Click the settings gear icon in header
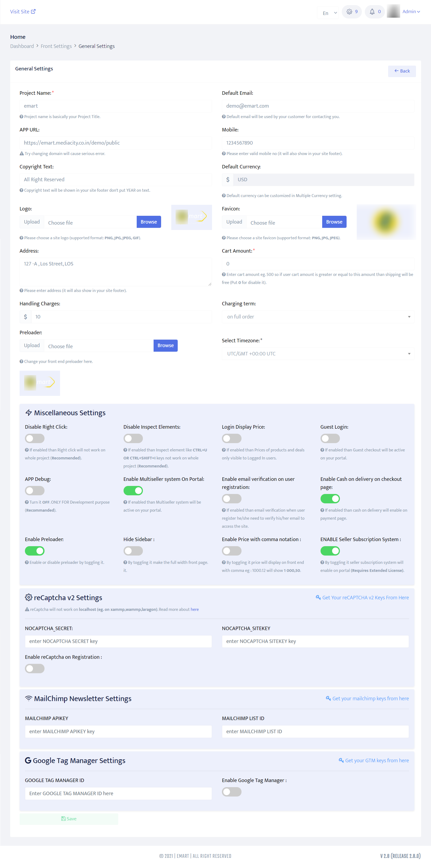 coord(349,12)
